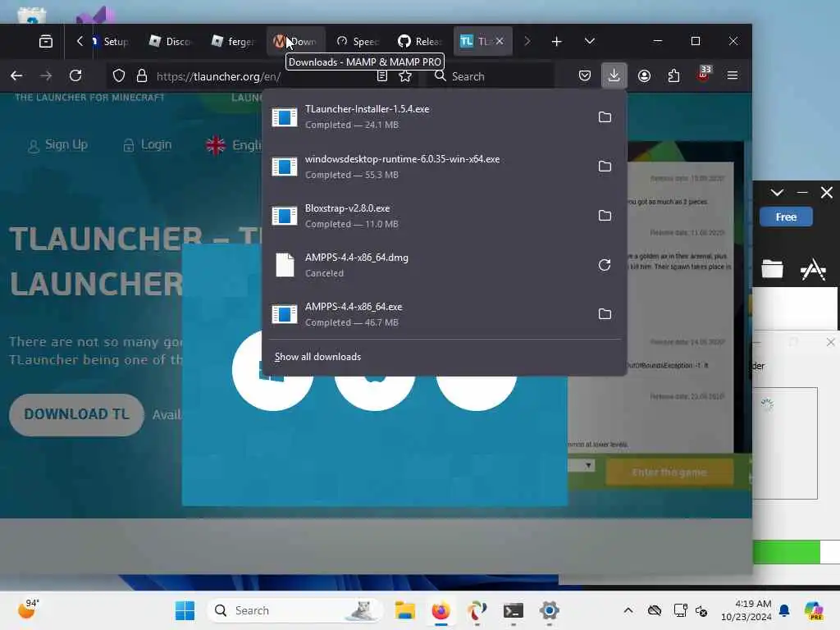View site security padlock info
The width and height of the screenshot is (840, 630).
141,76
